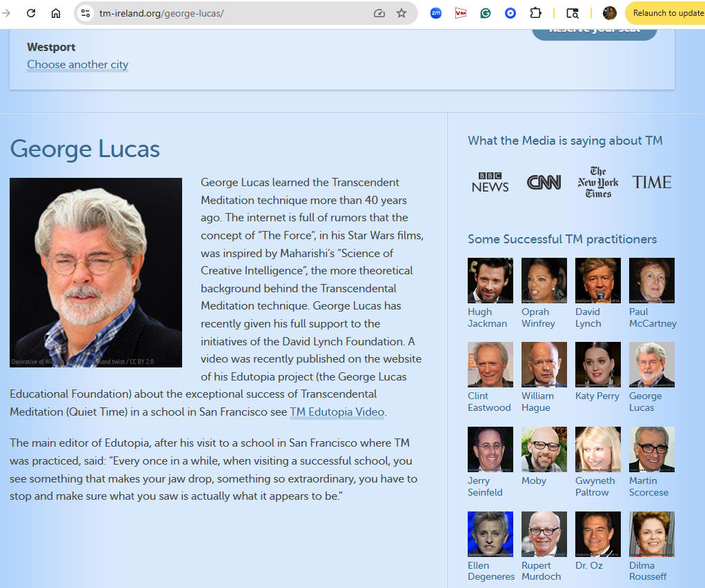Open Oprah Winfrey thumbnail photo
The height and width of the screenshot is (588, 705).
(544, 281)
